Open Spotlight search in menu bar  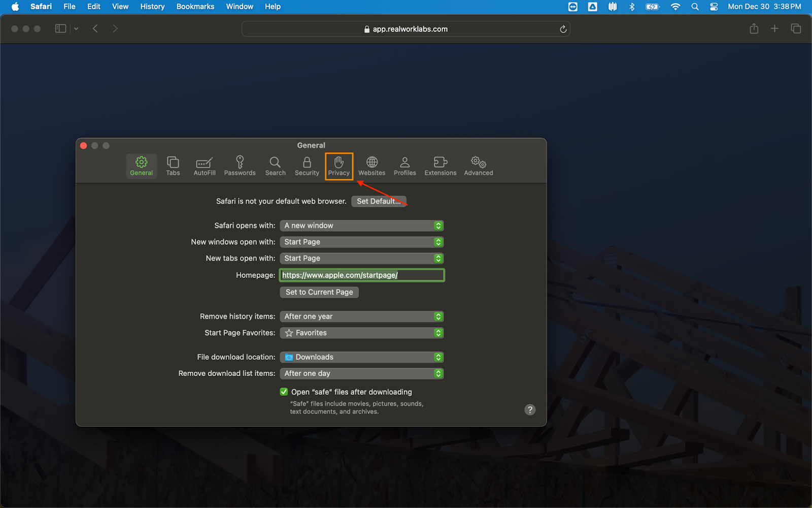tap(695, 7)
